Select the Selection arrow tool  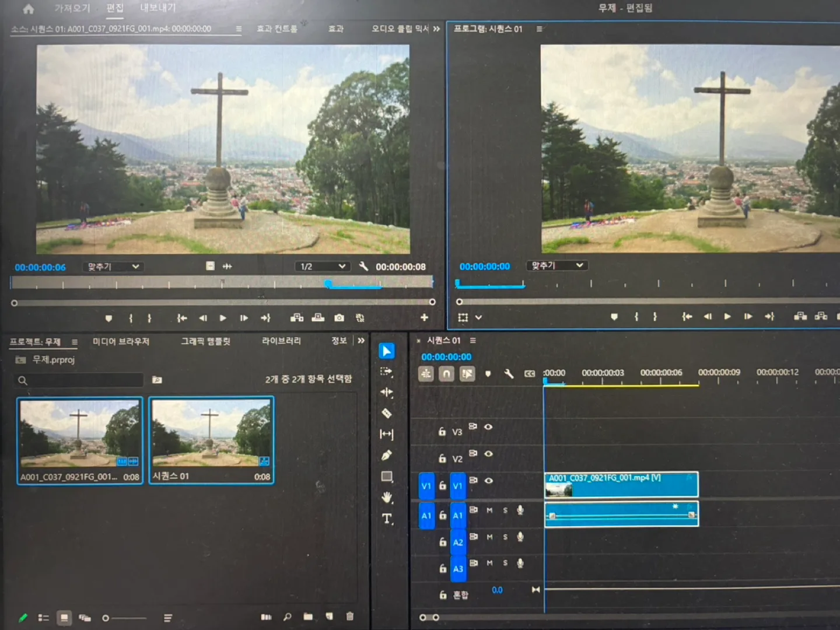tap(386, 351)
